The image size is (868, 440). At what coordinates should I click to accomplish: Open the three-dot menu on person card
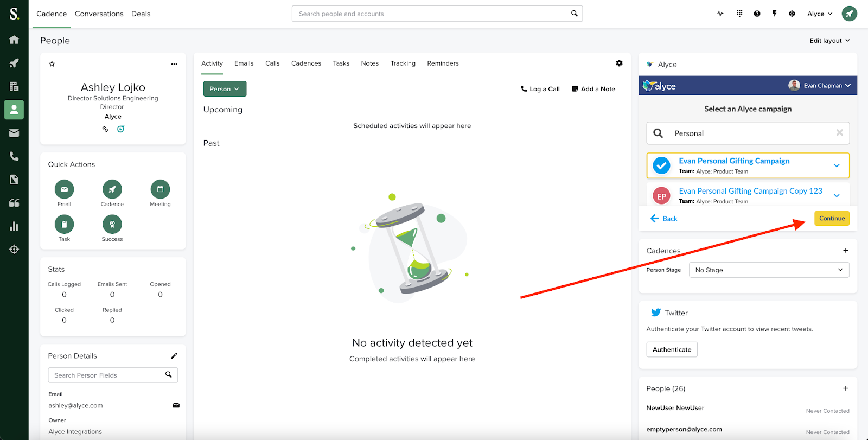click(174, 64)
